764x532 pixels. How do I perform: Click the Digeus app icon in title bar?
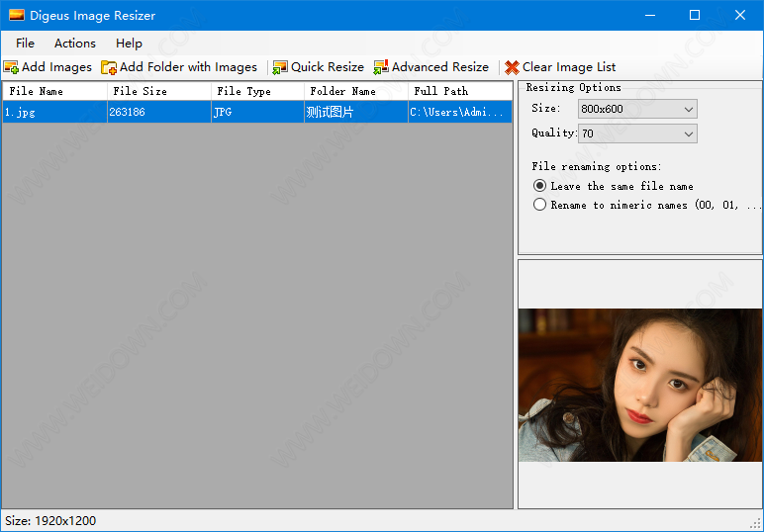(17, 15)
